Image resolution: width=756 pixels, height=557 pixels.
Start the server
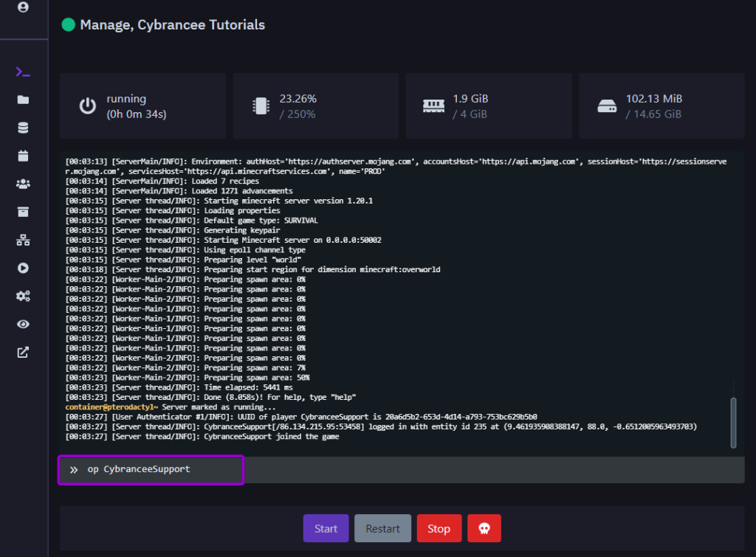click(326, 528)
